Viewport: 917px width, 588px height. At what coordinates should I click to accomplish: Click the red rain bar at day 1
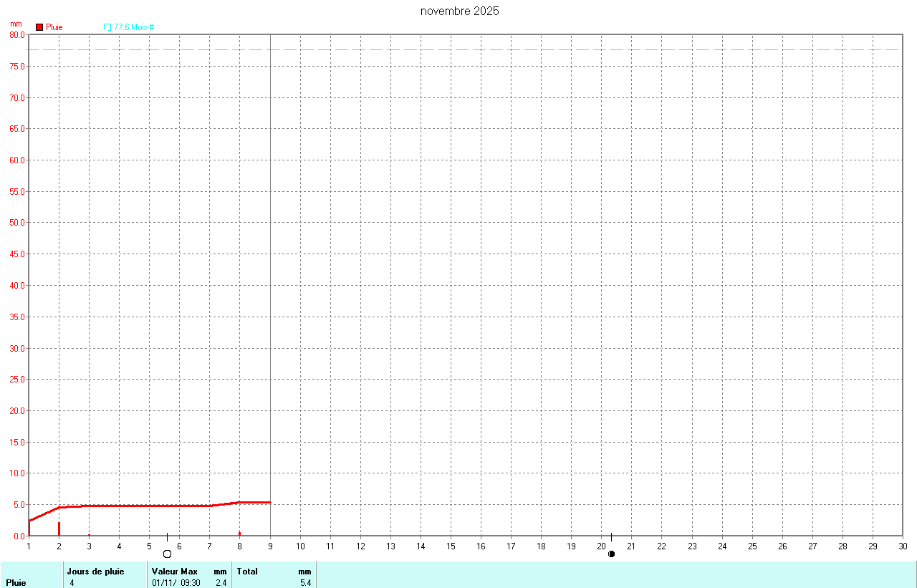(x=29, y=528)
